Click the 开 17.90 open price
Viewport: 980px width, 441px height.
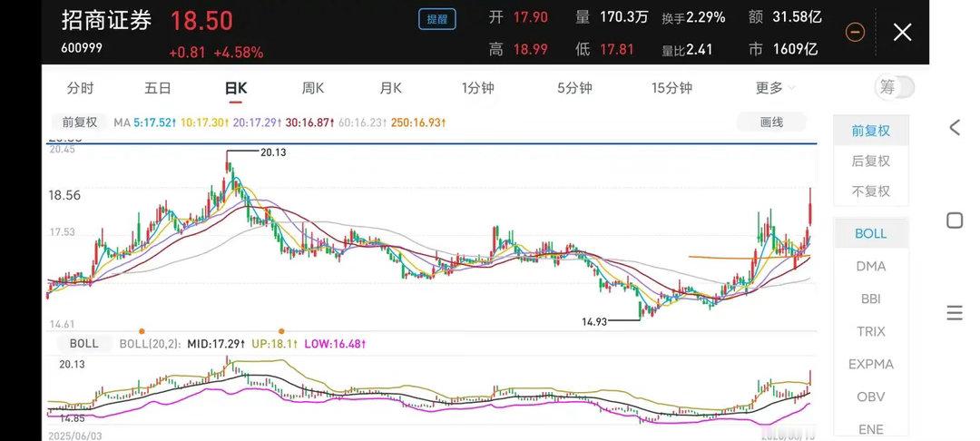[x=518, y=17]
